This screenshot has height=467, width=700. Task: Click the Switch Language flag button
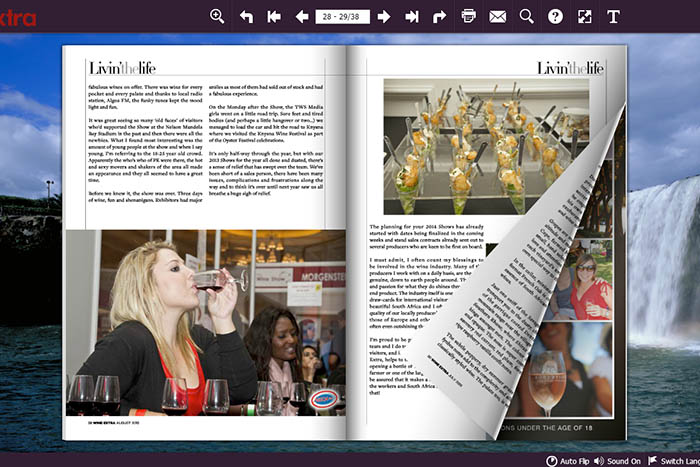(674, 461)
